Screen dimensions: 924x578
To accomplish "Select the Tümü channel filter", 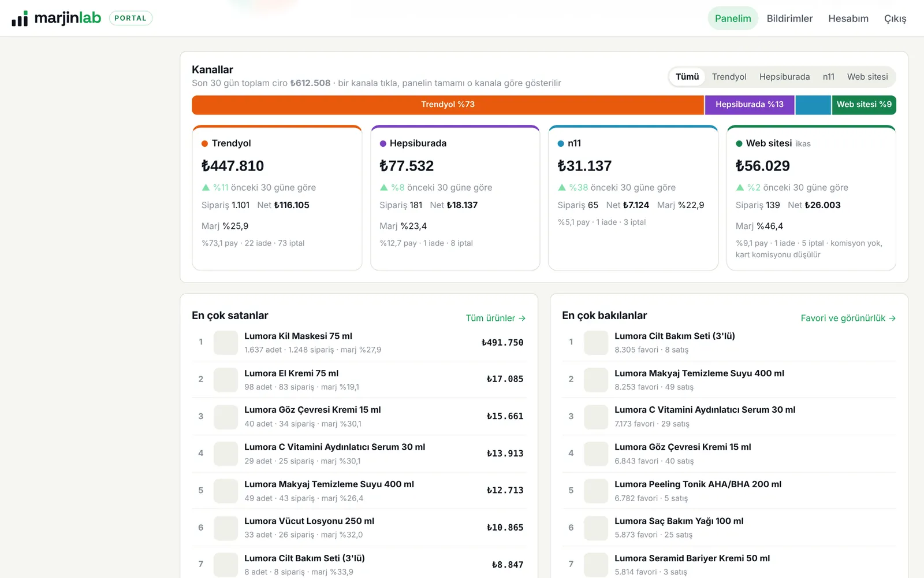I will (687, 77).
